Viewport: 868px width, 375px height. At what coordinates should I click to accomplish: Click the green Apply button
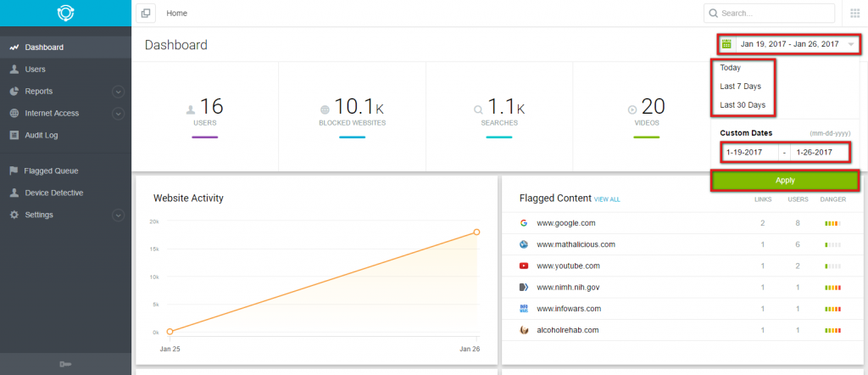pyautogui.click(x=785, y=181)
